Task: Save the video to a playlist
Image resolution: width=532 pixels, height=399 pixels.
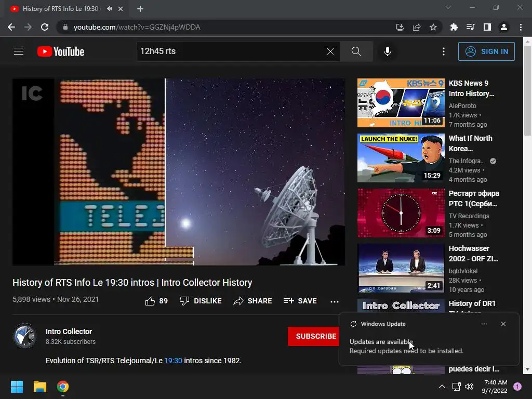Action: [x=300, y=301]
